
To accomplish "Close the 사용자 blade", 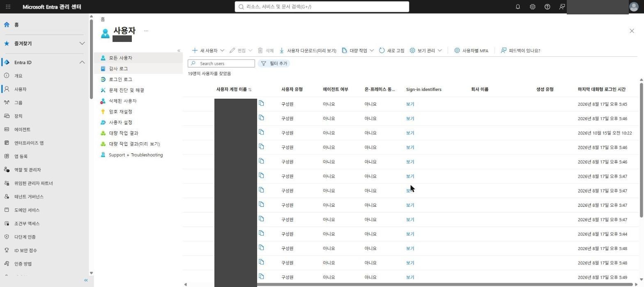I will coord(632,31).
